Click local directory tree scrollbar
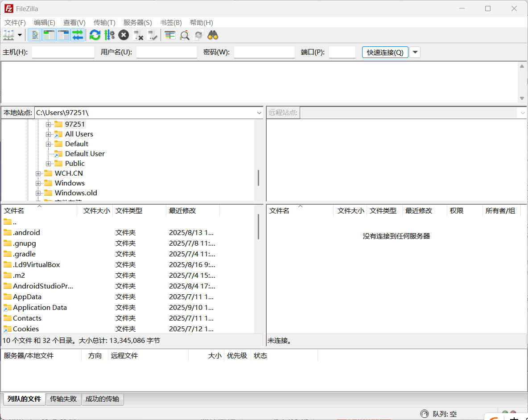 (258, 178)
